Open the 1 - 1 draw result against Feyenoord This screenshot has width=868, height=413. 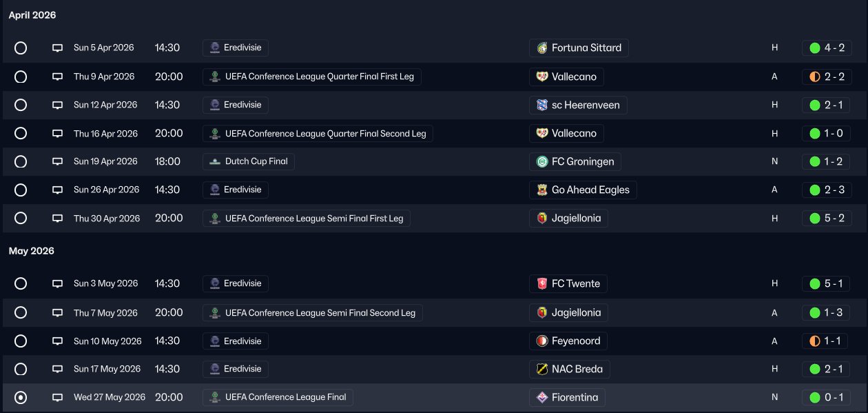coord(827,341)
